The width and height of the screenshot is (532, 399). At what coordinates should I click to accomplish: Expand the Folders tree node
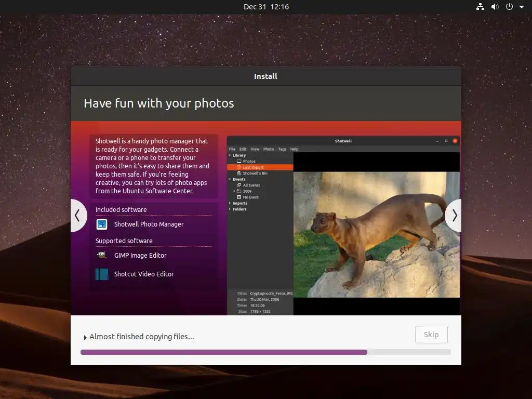(230, 209)
